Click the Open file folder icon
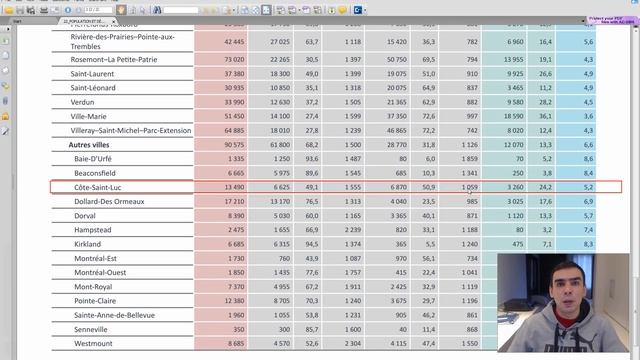Screen dimensions: 640x360 tap(9, 10)
